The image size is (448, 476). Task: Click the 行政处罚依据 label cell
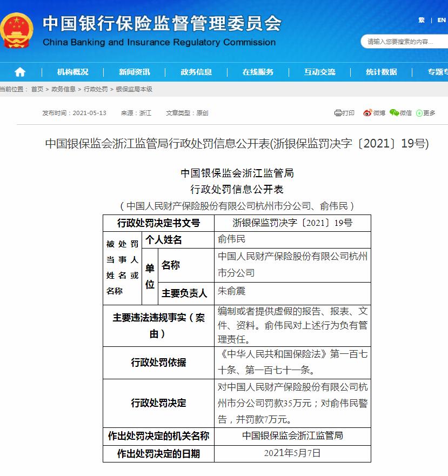coord(158,363)
